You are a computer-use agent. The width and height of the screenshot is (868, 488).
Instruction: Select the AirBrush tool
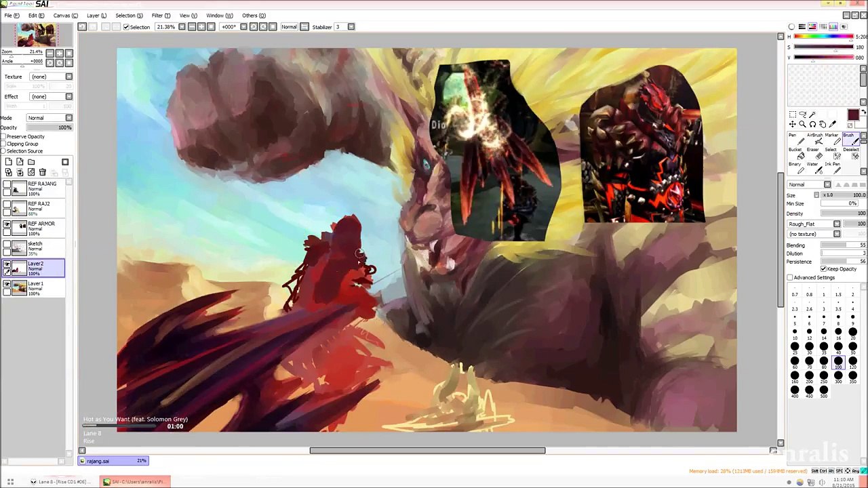coord(815,139)
